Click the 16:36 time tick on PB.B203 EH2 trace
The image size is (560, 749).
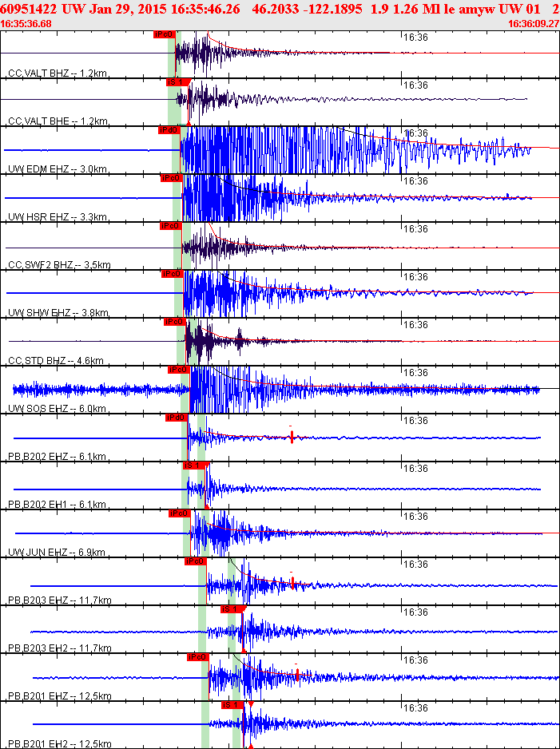(415, 612)
